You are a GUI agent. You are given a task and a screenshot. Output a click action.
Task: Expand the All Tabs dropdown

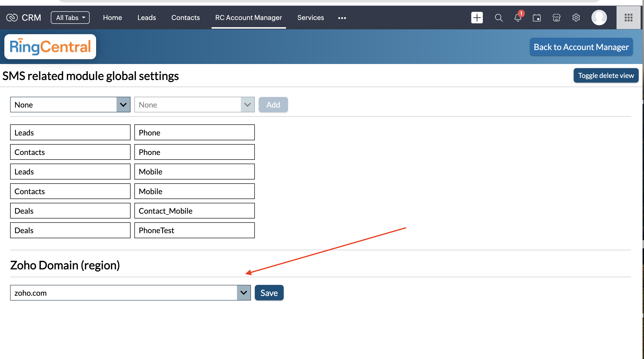coord(70,18)
